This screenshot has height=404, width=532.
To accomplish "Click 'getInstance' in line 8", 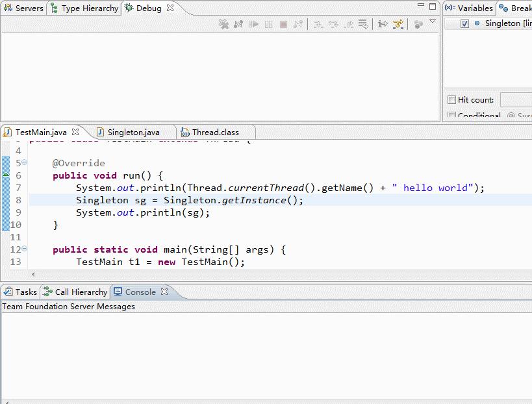I will point(254,201).
